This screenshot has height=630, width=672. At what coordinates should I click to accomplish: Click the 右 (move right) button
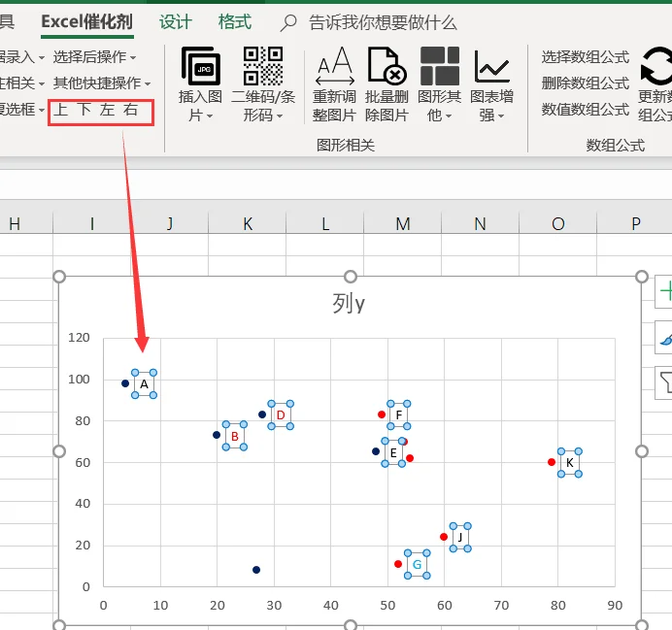[130, 110]
